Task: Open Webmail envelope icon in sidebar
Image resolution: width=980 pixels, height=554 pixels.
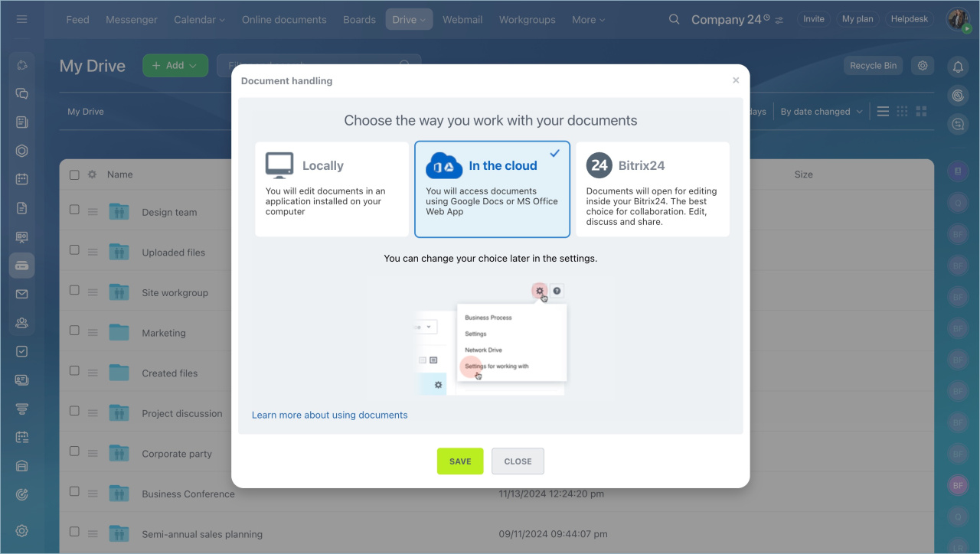Action: [x=21, y=294]
